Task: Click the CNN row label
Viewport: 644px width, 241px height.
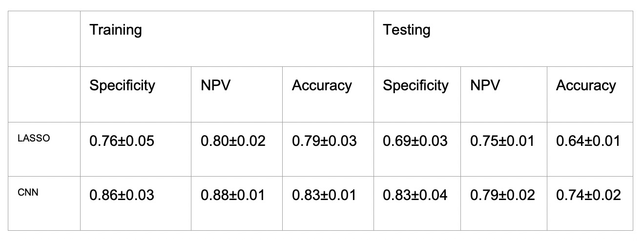Action: tap(29, 192)
